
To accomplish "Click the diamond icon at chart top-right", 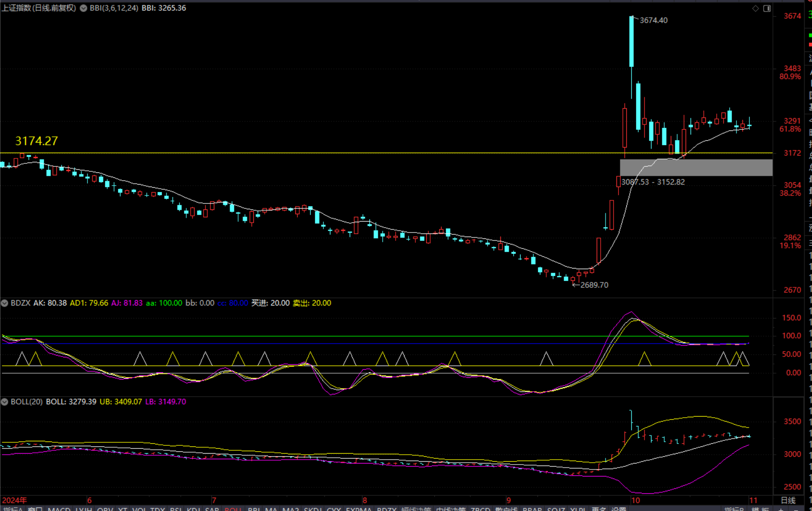I will tap(755, 8).
